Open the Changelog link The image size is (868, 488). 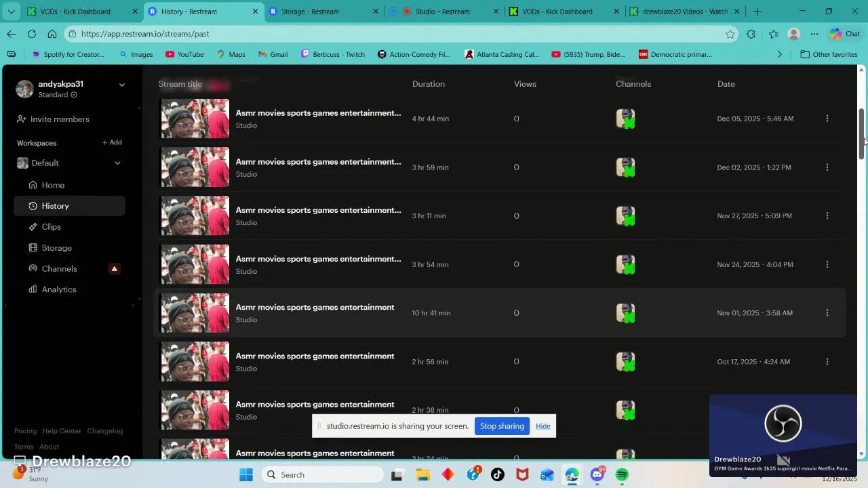(105, 431)
